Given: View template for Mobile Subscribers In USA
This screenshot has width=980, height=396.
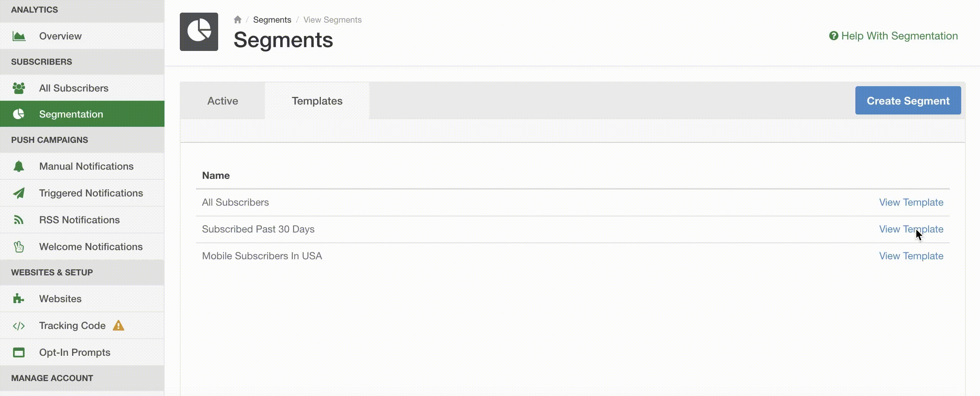Looking at the screenshot, I should pos(911,256).
